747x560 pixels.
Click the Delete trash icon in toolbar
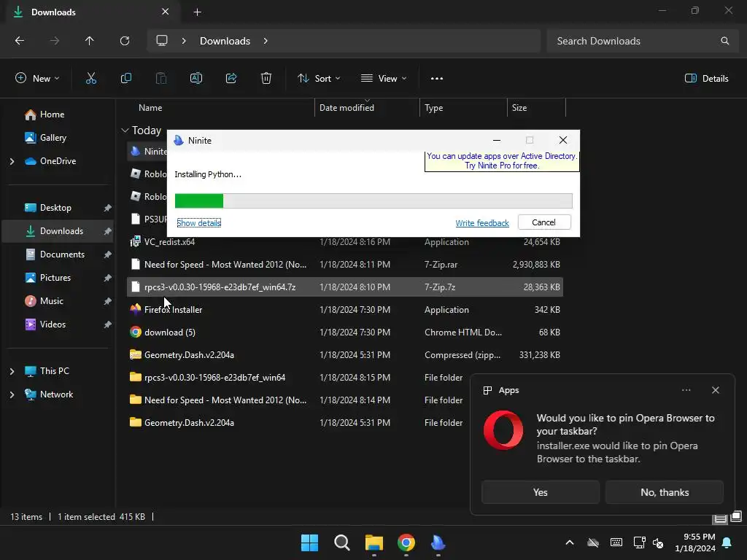(266, 79)
